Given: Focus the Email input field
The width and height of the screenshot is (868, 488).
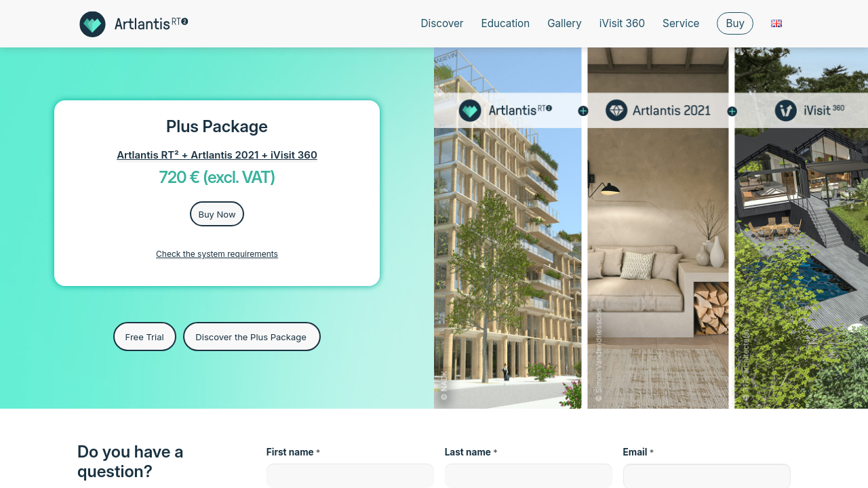Looking at the screenshot, I should pyautogui.click(x=707, y=476).
